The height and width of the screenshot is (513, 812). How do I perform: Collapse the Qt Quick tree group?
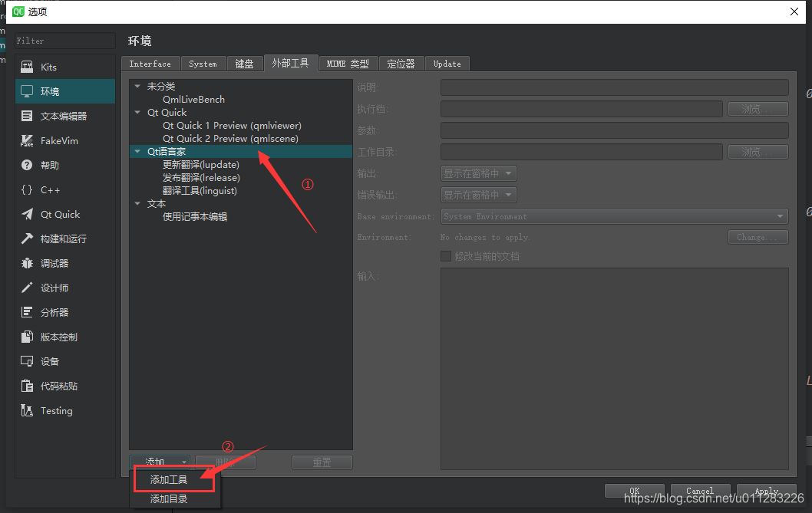point(137,112)
